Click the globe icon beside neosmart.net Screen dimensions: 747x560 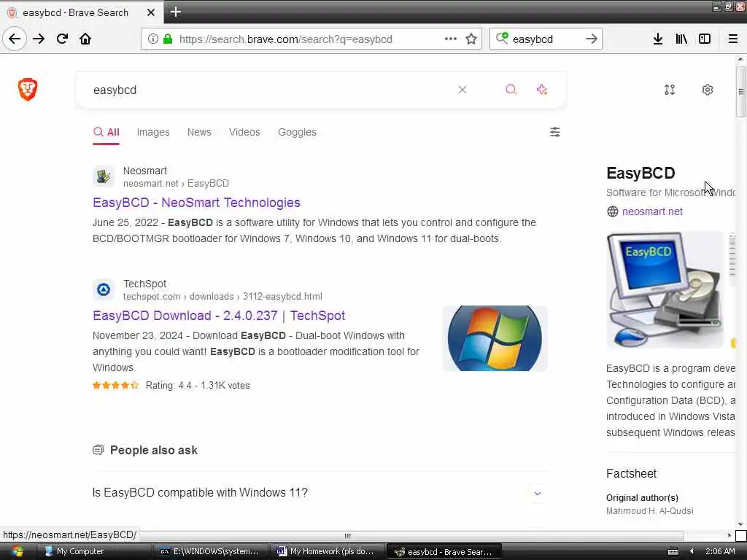click(613, 211)
